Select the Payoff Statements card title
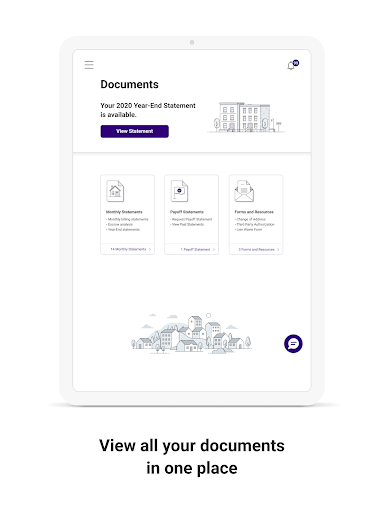Viewport: 384px width, 512px height. (x=187, y=212)
